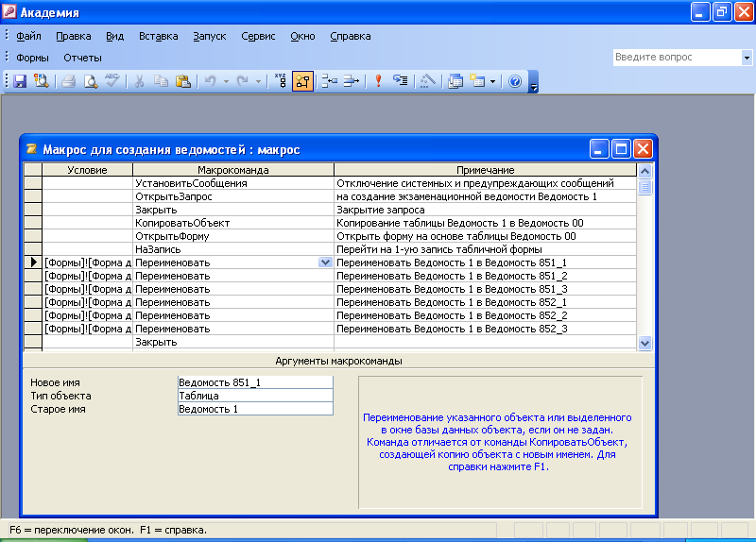
Task: Open file search from the toolbar
Action: tap(42, 81)
